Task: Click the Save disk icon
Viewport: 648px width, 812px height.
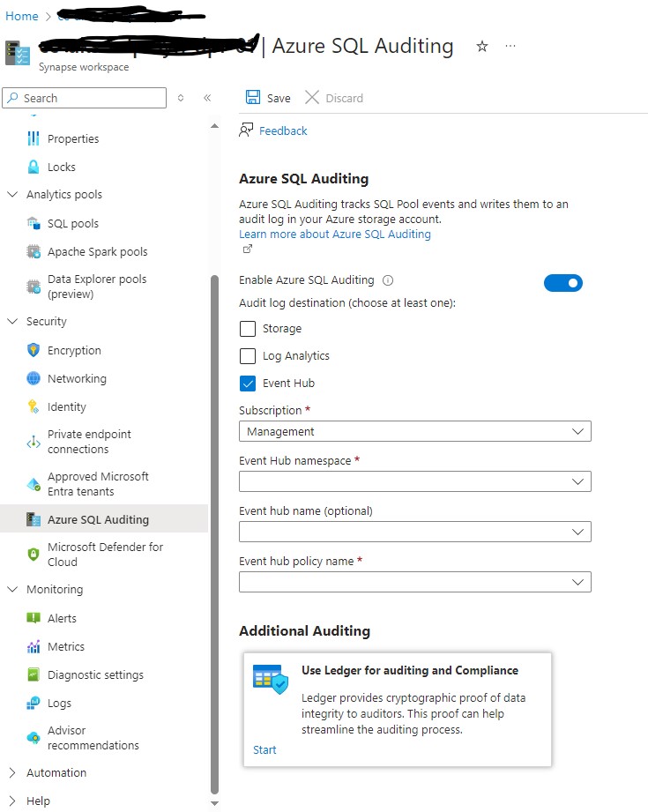Action: [253, 97]
